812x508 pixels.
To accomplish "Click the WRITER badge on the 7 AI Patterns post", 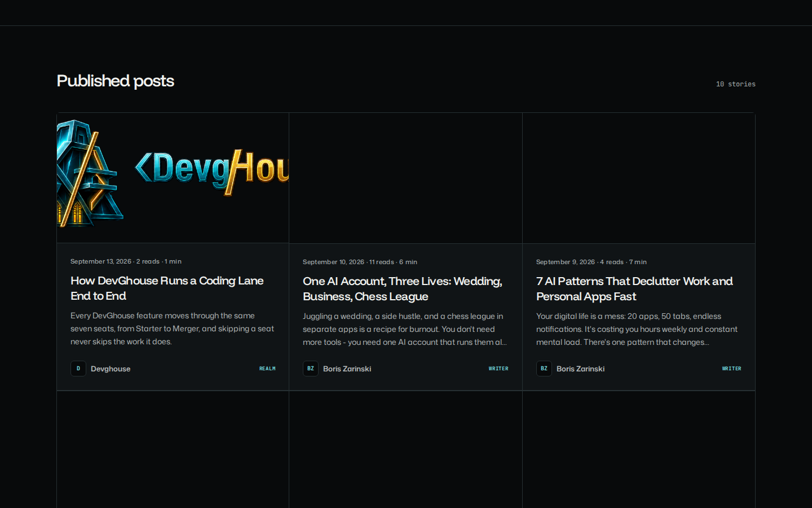I will pos(732,369).
